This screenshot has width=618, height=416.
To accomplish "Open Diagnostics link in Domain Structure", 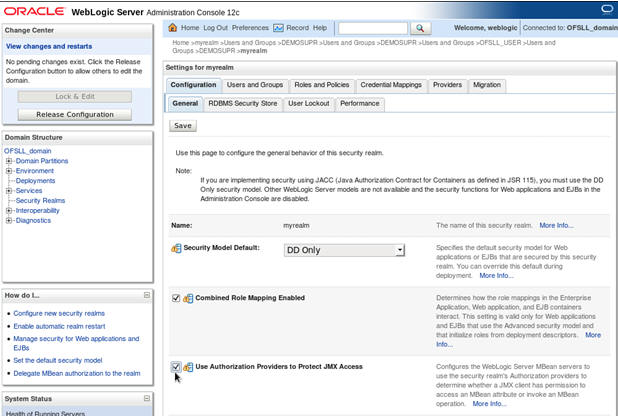I will [33, 220].
